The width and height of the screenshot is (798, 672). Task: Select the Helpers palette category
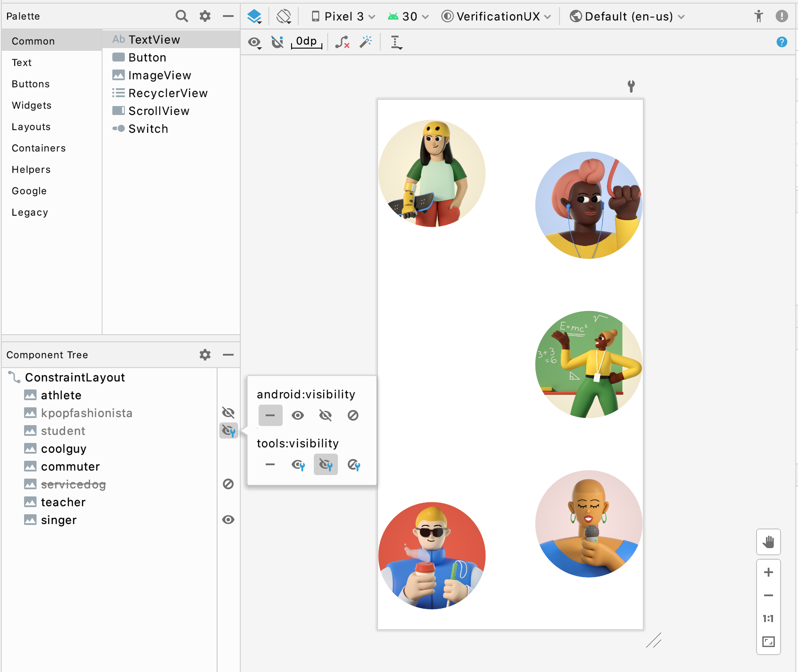52,169
